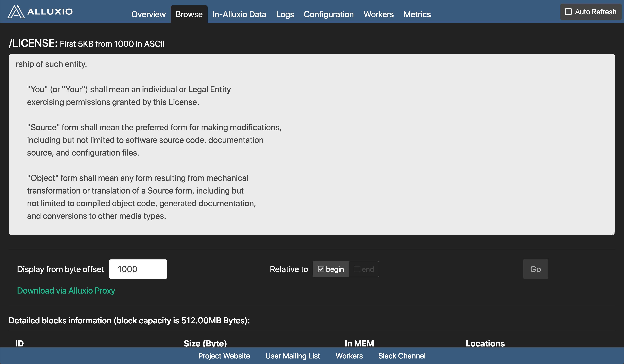Click the Slack Channel footer link
Screen dimensions: 624x364
(x=401, y=356)
